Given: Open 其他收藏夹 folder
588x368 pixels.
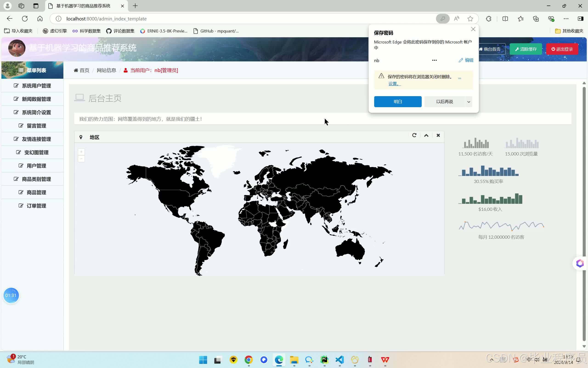Looking at the screenshot, I should coord(569,31).
